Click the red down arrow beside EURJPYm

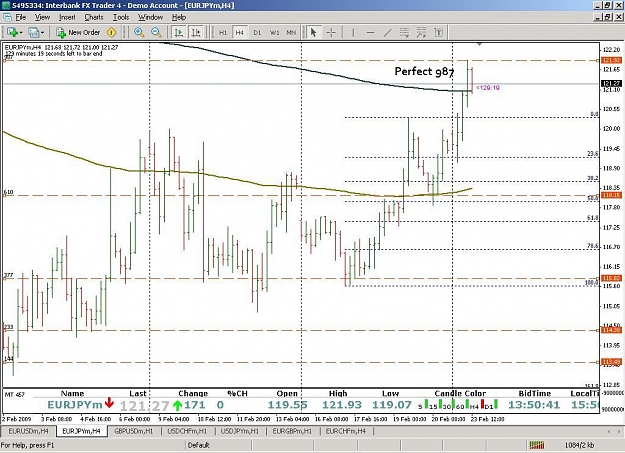(x=109, y=403)
